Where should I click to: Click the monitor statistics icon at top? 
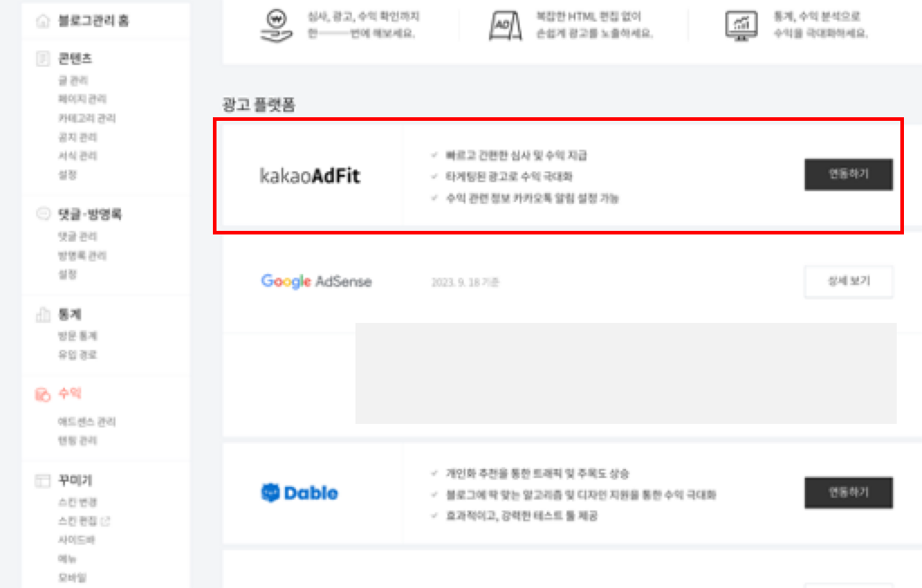(741, 26)
